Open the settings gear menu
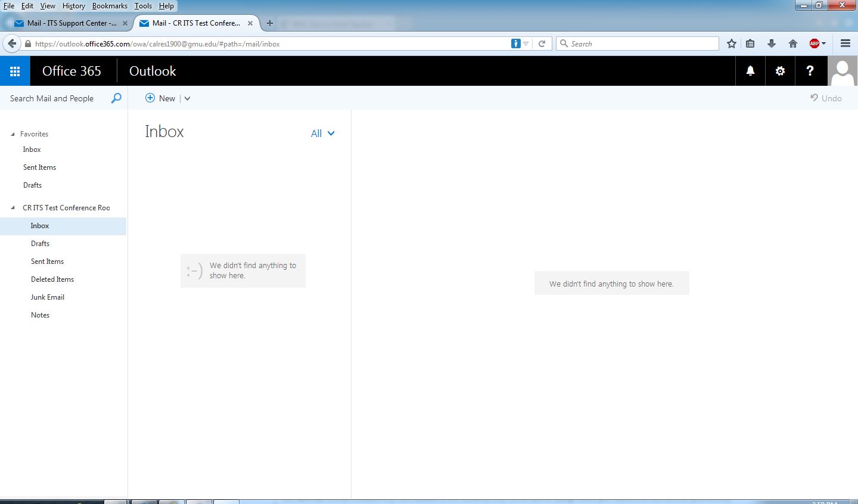This screenshot has width=858, height=504. point(780,71)
